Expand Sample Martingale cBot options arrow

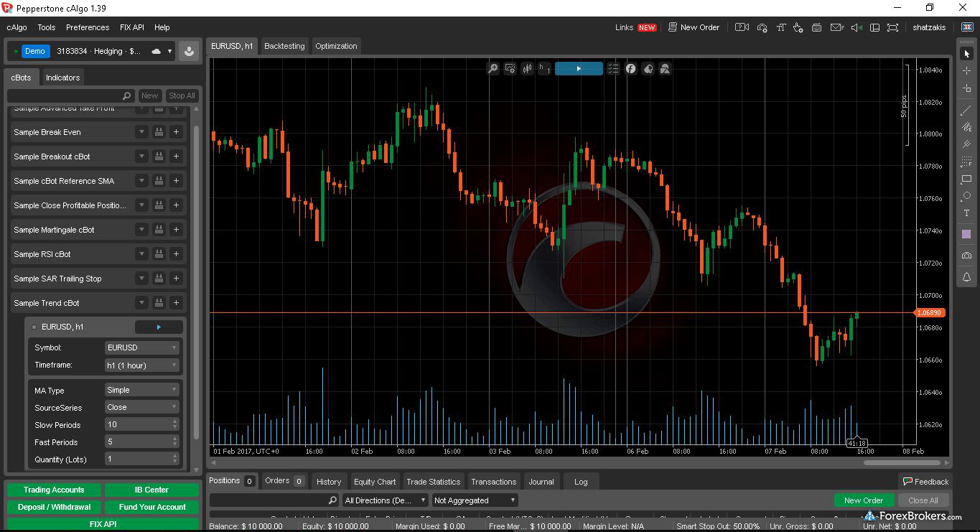141,230
